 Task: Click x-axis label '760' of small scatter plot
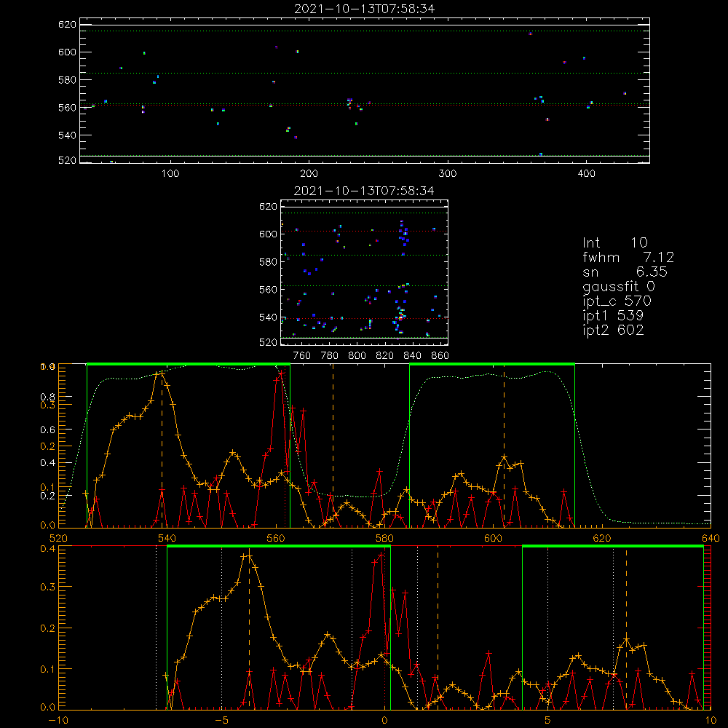[x=302, y=356]
